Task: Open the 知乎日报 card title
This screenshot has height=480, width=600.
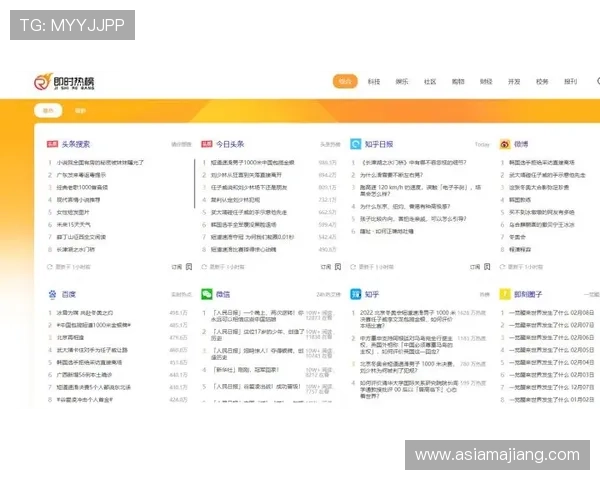Action: coord(379,144)
